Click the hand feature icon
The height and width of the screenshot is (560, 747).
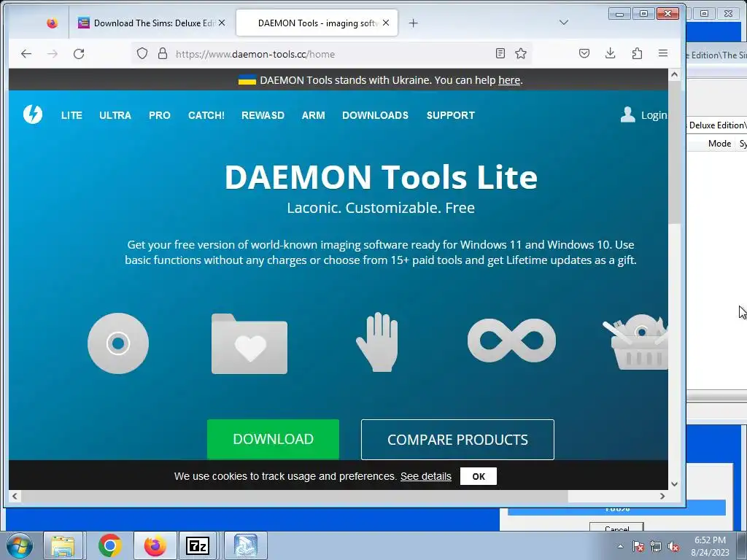click(x=377, y=342)
